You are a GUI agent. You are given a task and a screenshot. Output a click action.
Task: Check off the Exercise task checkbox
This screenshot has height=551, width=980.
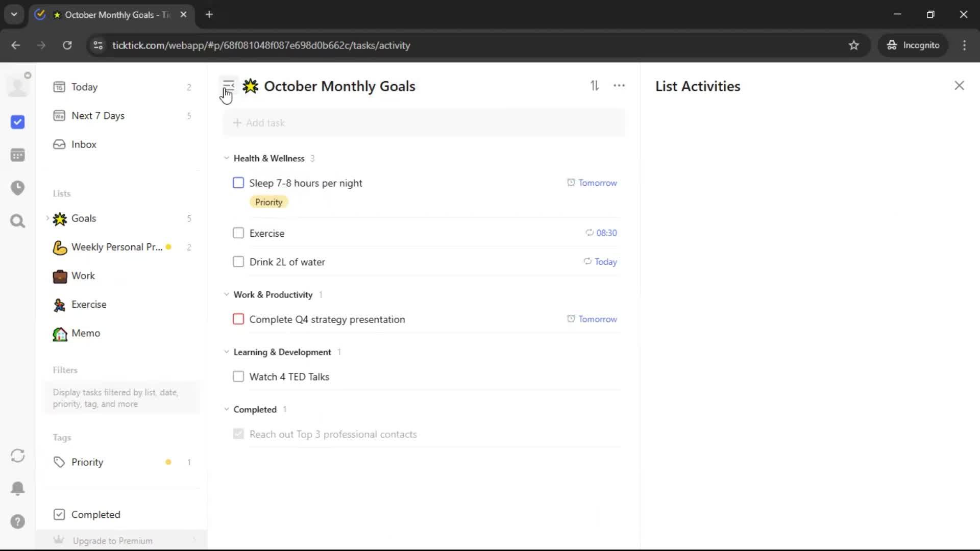pos(238,233)
